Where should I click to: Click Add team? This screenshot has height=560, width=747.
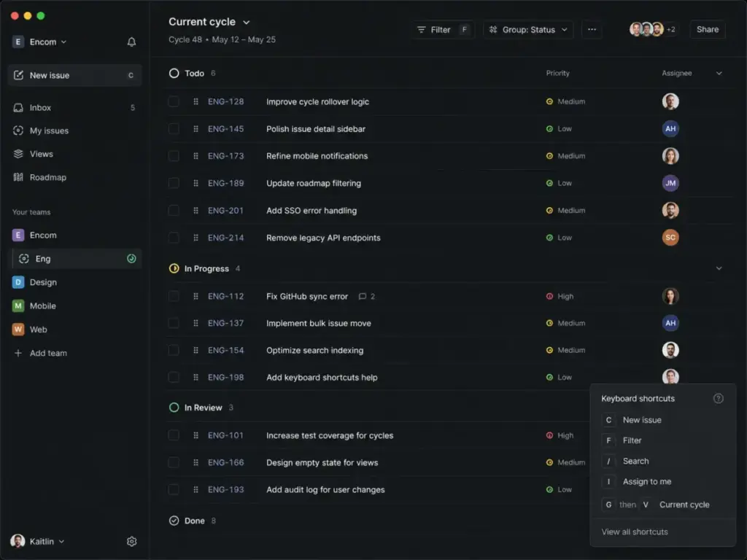pyautogui.click(x=41, y=353)
